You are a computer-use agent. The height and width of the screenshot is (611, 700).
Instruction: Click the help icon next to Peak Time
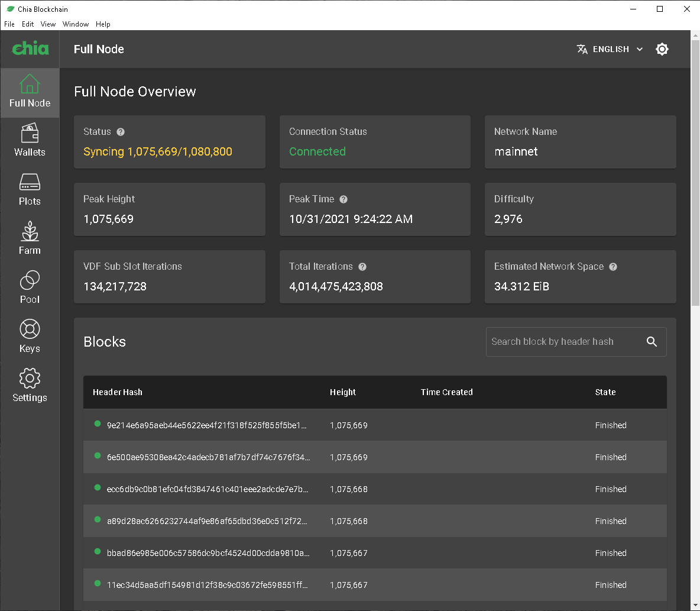pos(343,199)
